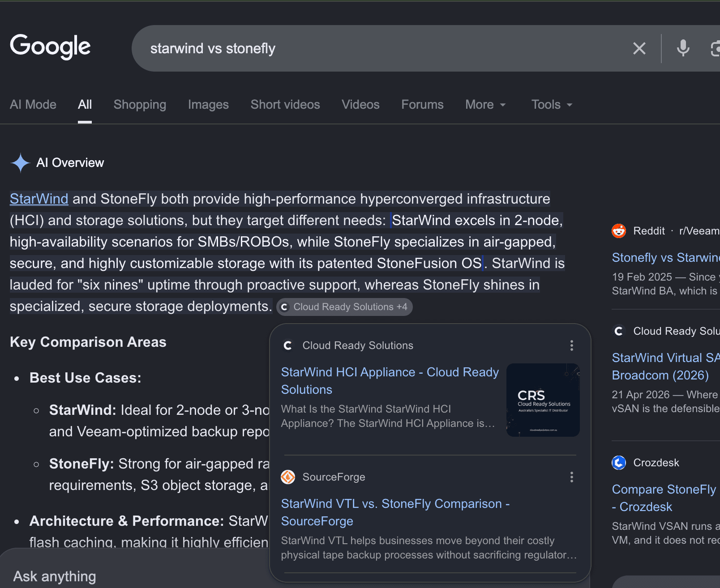Click Cloud Ready Solutions favicon in sidebar

[x=619, y=331]
